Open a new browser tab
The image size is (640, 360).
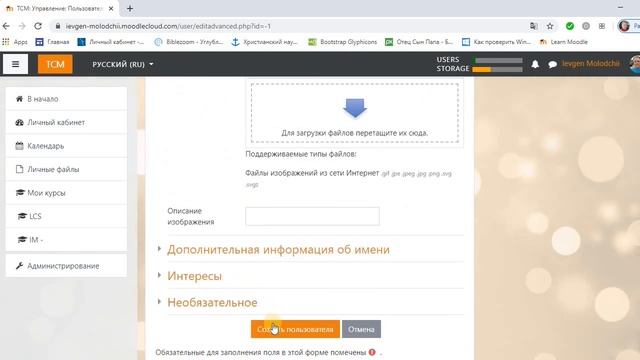click(x=130, y=9)
